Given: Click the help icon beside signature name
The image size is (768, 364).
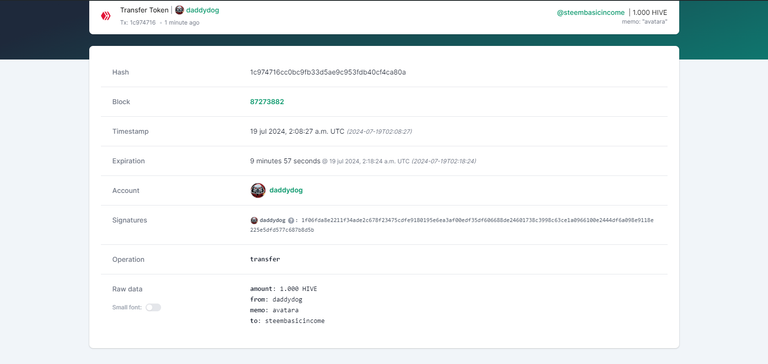Looking at the screenshot, I should click(x=291, y=220).
